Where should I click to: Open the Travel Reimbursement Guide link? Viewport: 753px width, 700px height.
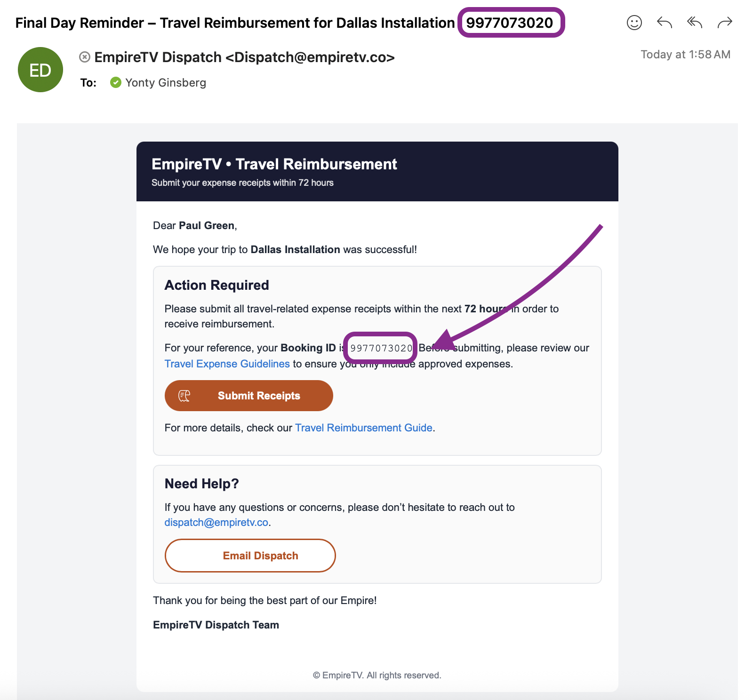[x=363, y=428]
